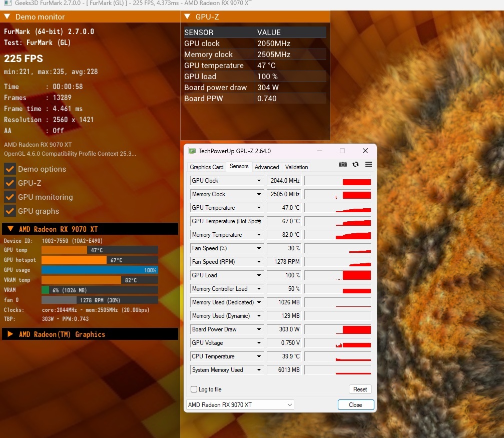504x438 pixels.
Task: Click the GPU Clock history graph
Action: point(337,181)
